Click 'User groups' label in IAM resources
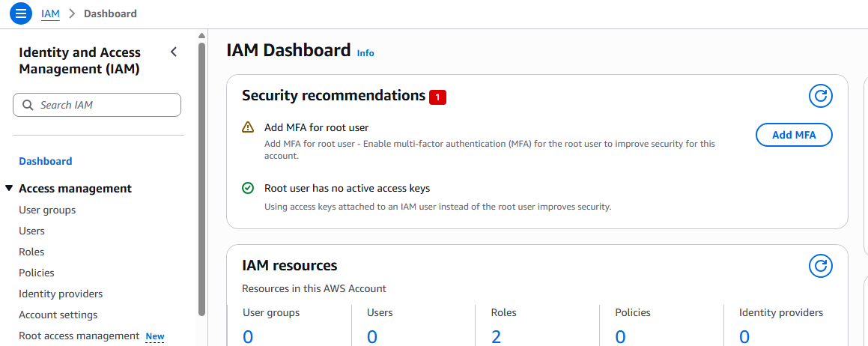The width and height of the screenshot is (868, 346). pos(271,313)
